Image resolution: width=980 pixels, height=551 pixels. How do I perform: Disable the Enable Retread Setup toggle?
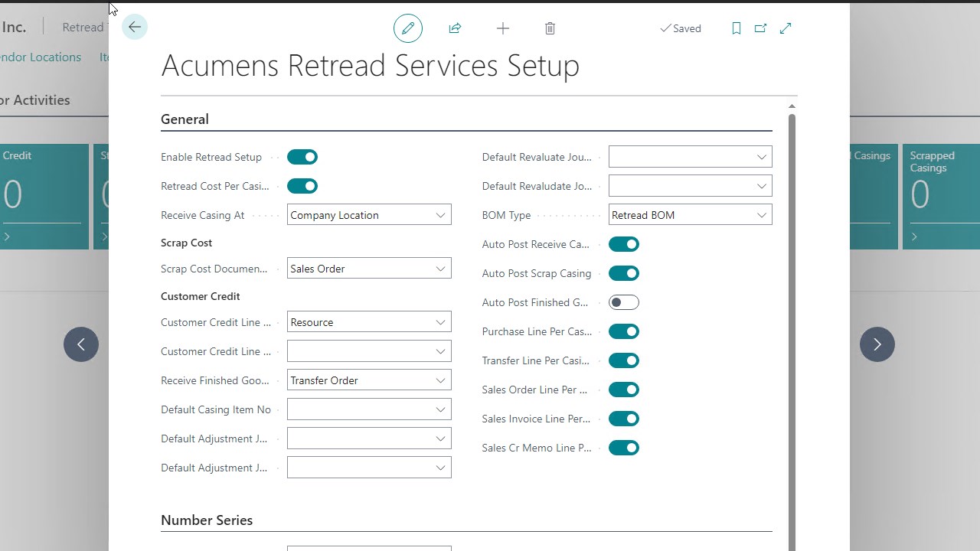[302, 156]
